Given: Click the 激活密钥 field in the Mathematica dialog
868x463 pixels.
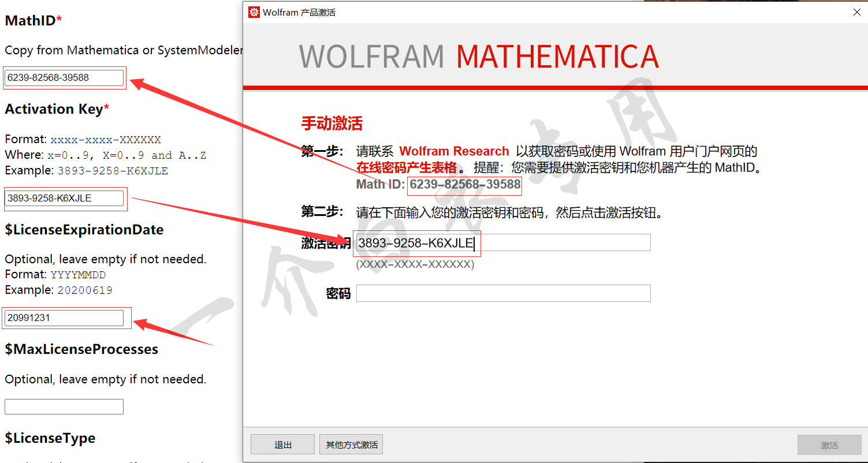Looking at the screenshot, I should (504, 243).
